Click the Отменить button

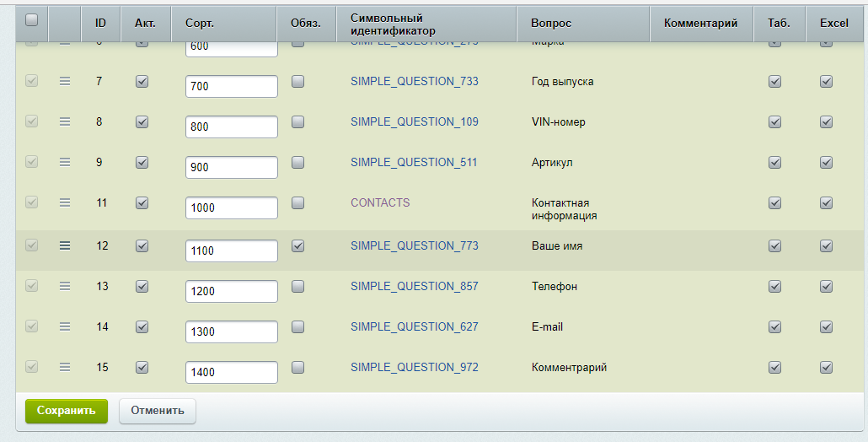tap(158, 411)
